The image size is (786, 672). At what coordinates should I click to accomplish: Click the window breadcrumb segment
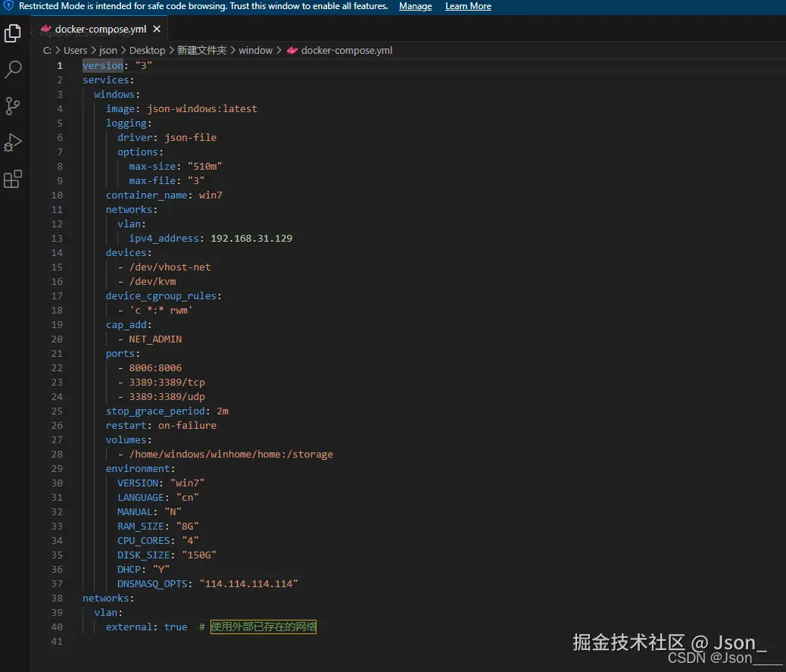255,50
